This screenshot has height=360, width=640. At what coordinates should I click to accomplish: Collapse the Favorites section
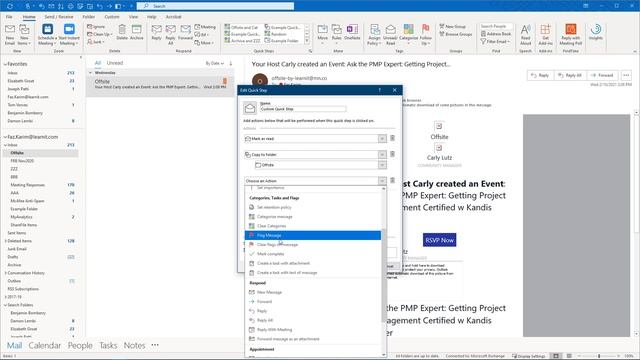pos(5,64)
